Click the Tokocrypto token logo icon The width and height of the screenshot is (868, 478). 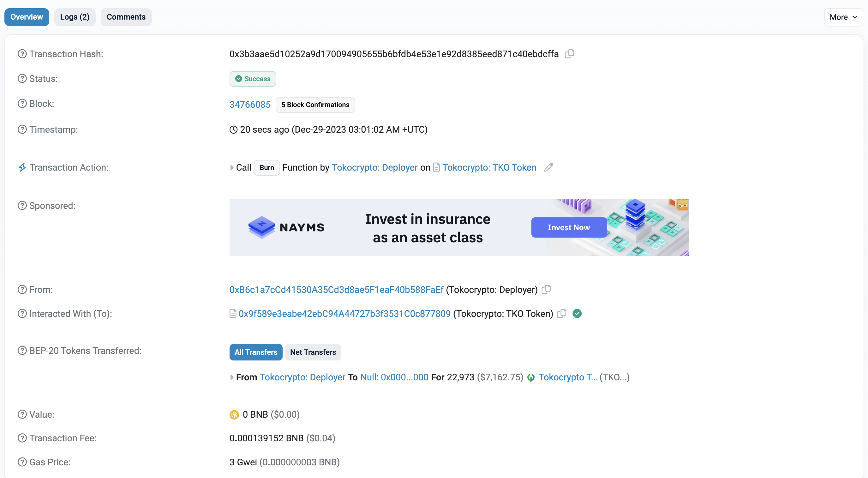point(531,378)
